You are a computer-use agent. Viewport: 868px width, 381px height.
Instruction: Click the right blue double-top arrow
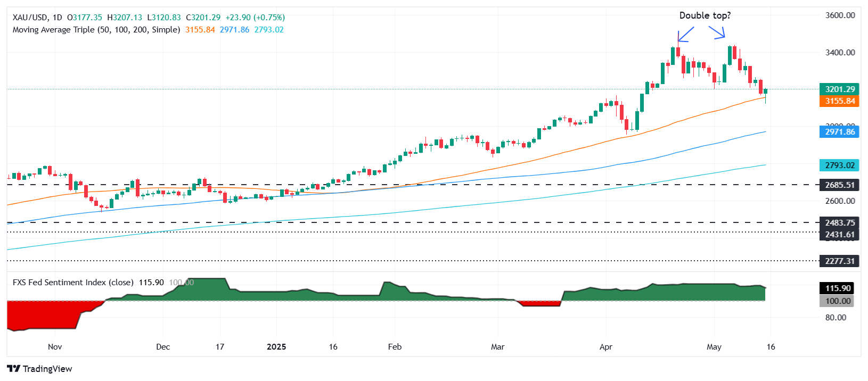[x=718, y=32]
